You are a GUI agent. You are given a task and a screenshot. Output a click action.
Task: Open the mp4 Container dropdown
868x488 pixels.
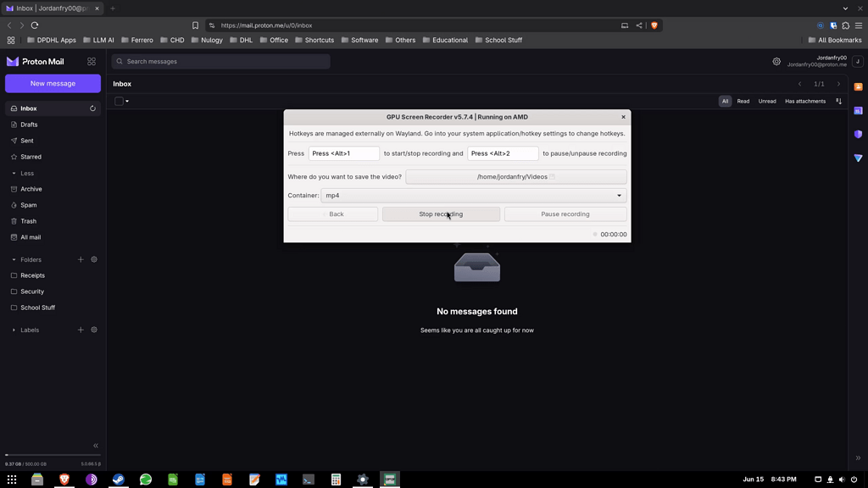[x=474, y=195]
